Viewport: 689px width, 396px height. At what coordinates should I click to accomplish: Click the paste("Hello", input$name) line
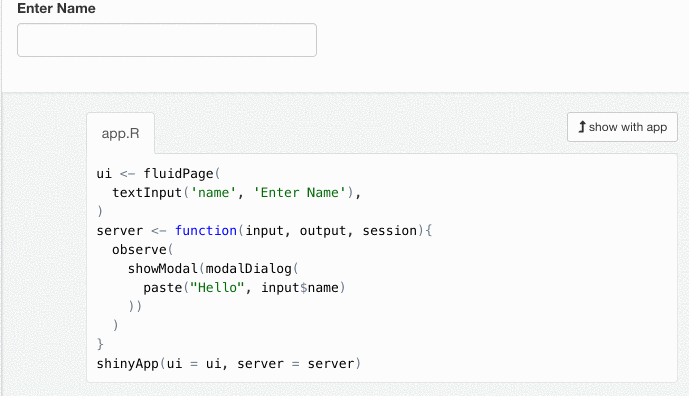tap(244, 288)
